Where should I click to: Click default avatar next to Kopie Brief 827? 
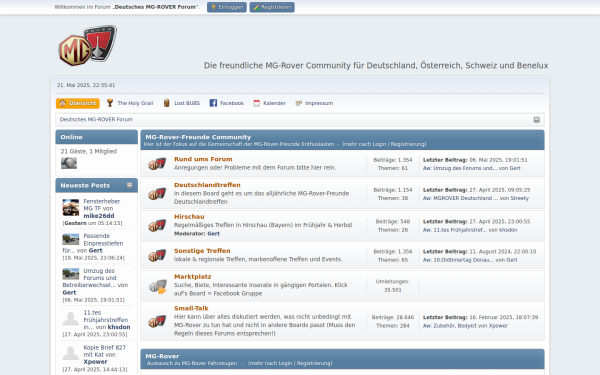tap(71, 353)
